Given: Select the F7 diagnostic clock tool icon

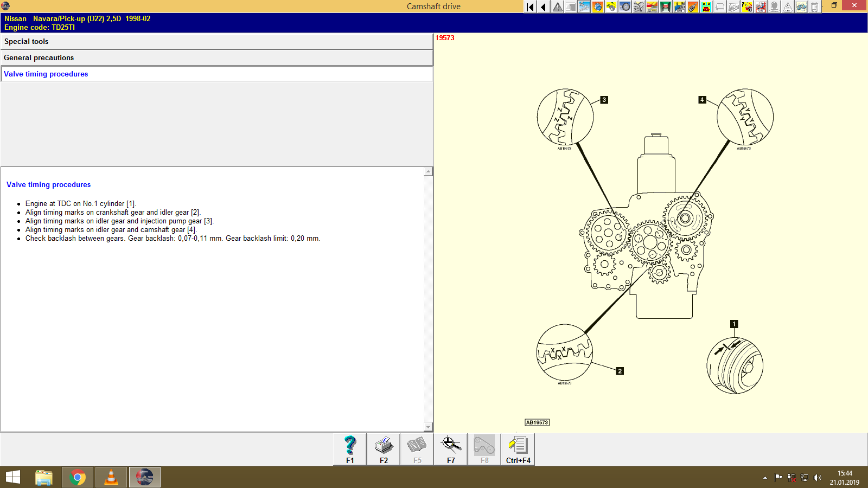Looking at the screenshot, I should click(x=450, y=447).
